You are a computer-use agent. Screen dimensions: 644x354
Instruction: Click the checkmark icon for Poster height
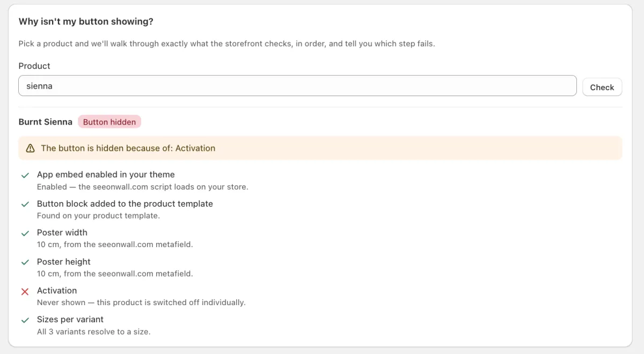tap(25, 262)
